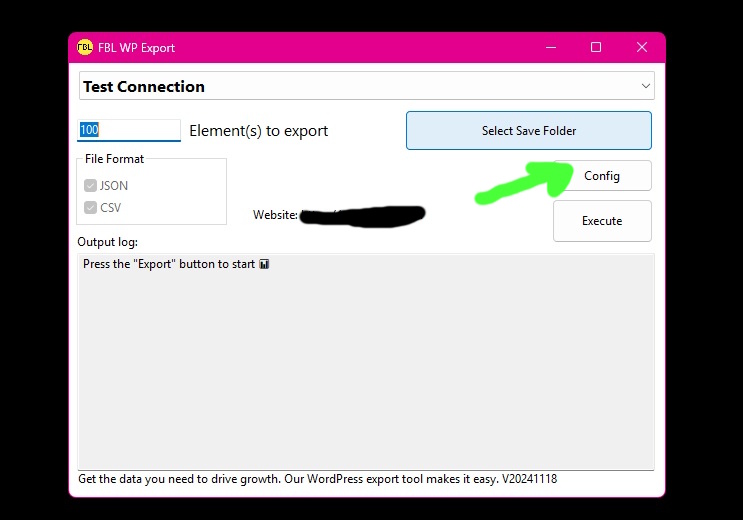
Task: Open the Config settings button
Action: pos(602,176)
